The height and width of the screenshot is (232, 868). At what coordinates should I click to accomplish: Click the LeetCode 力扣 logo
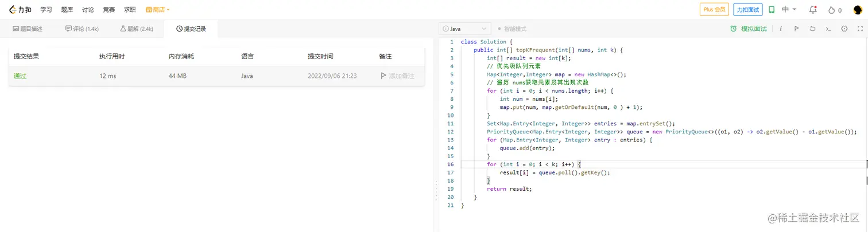pos(20,10)
